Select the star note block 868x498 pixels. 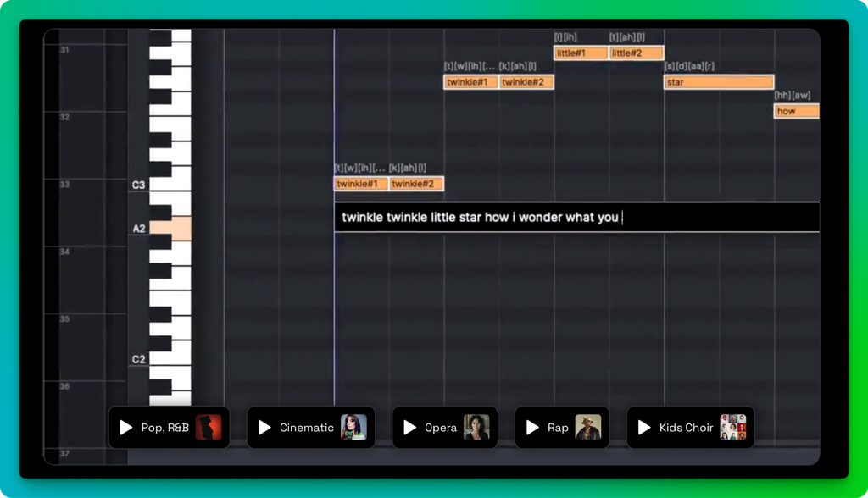coord(719,82)
